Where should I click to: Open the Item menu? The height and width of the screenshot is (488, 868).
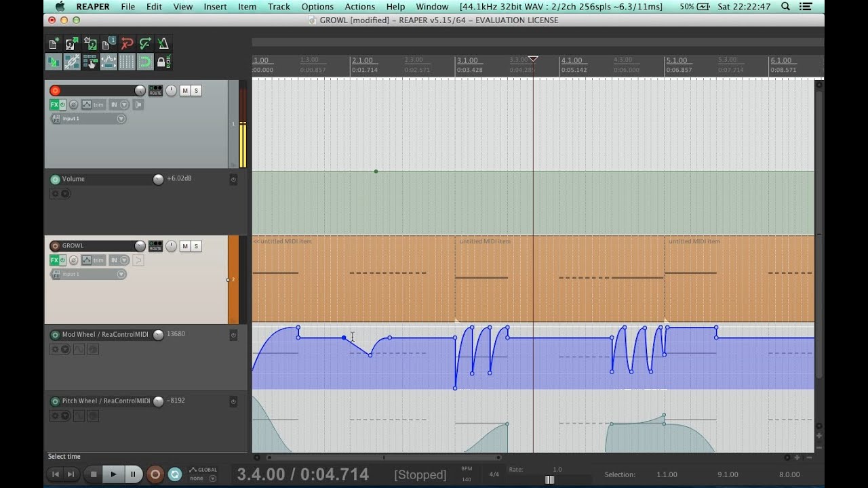pyautogui.click(x=248, y=7)
